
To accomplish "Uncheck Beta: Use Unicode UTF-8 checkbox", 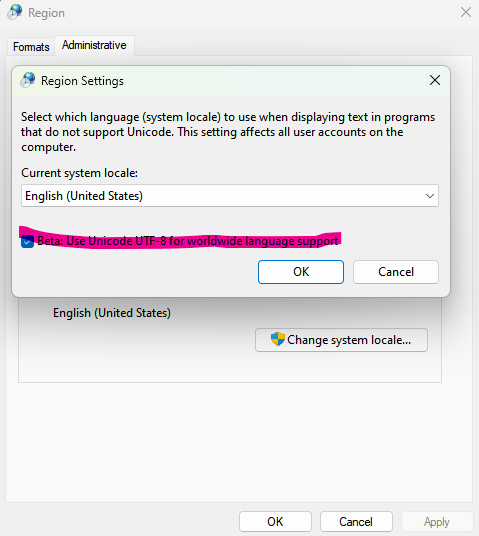I will [27, 241].
